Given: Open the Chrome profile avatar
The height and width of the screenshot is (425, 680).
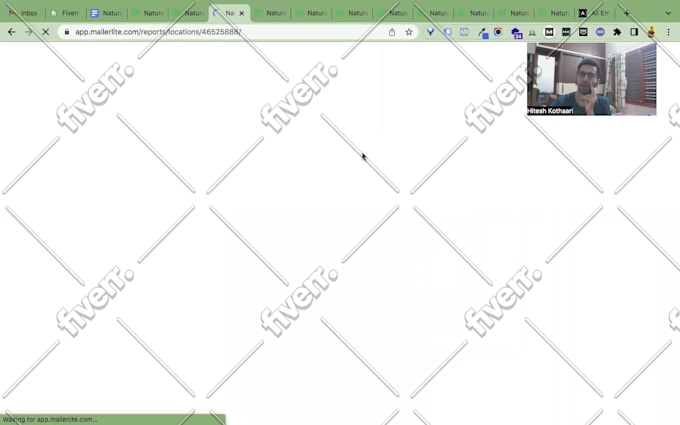Looking at the screenshot, I should pos(651,32).
